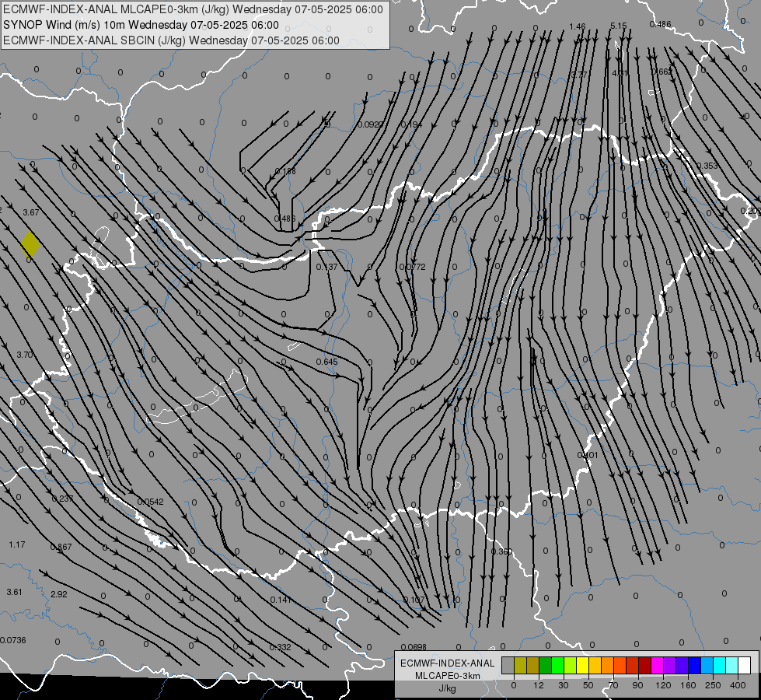Click the 0.0920 value on the map

coord(370,124)
